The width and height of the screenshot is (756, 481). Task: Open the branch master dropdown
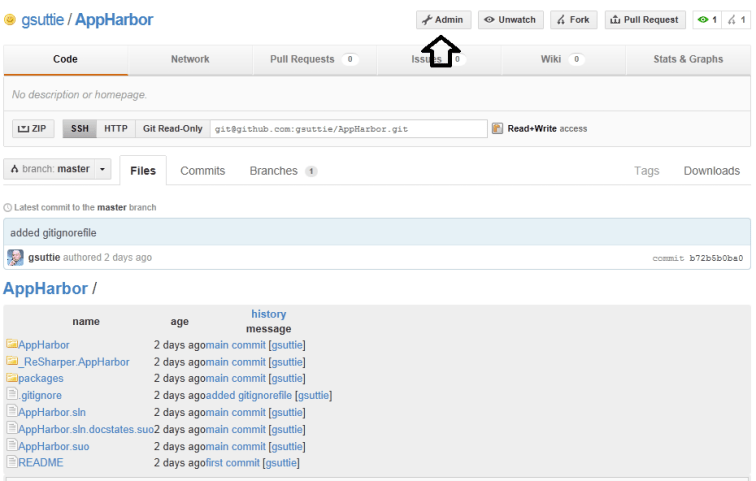57,169
